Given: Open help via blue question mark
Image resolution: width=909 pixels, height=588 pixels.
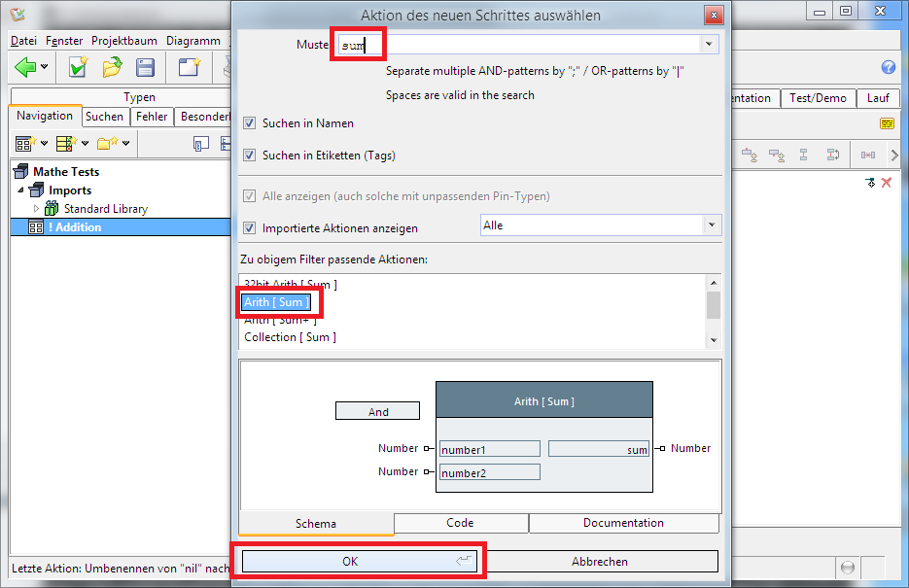Looking at the screenshot, I should click(x=888, y=67).
